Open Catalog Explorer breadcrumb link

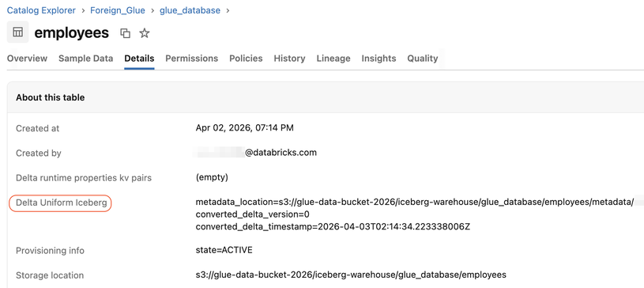click(x=41, y=10)
